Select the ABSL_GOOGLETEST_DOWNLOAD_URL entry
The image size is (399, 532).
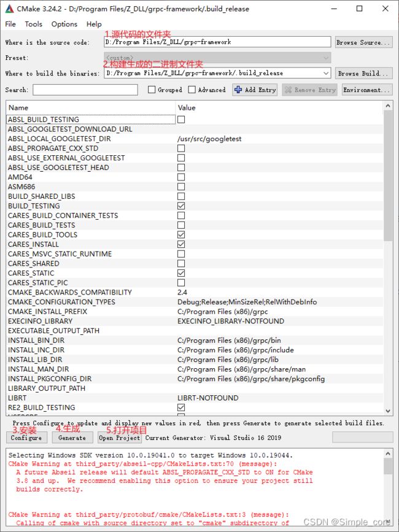tap(70, 129)
